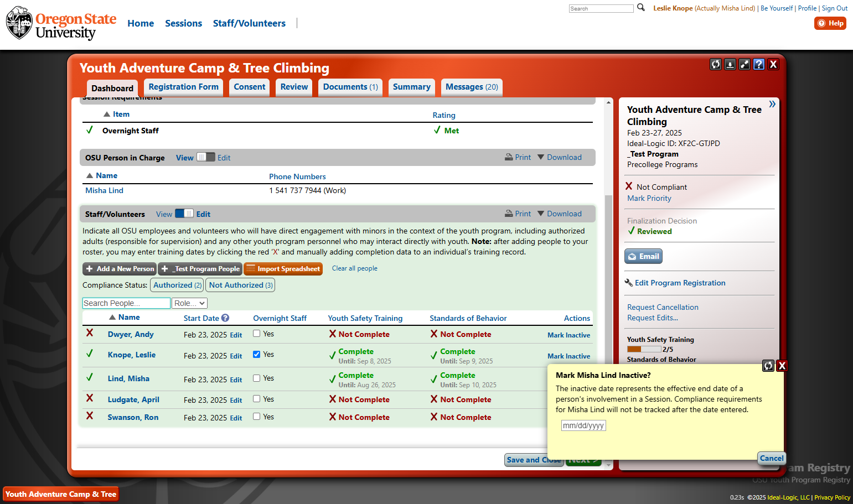
Task: Click Cancel on inactive date popup
Action: coord(772,458)
